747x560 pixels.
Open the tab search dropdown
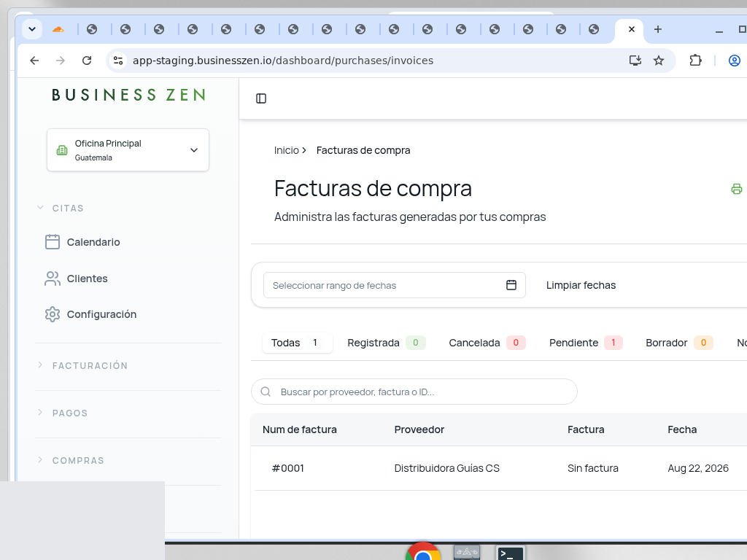32,29
